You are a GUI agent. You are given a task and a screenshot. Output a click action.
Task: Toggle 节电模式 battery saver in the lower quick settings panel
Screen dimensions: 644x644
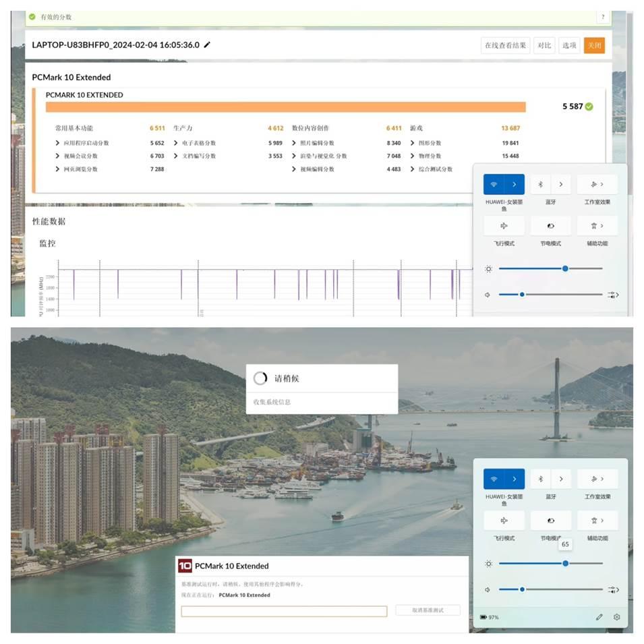point(550,521)
